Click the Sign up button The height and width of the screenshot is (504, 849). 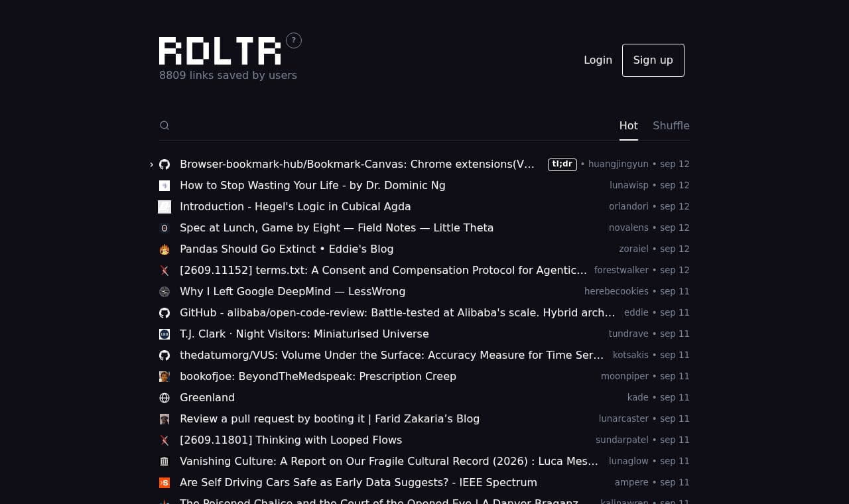pos(653,60)
